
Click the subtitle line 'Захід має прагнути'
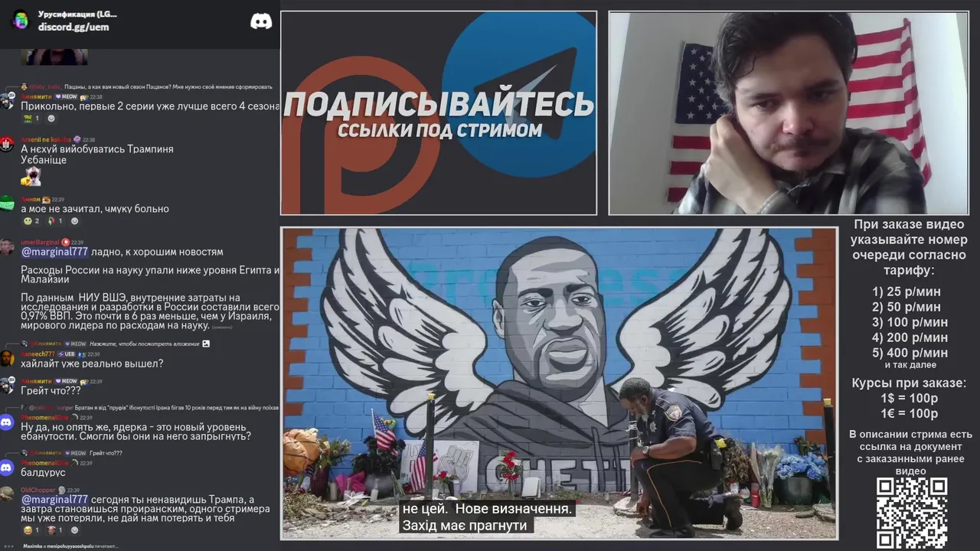coord(465,526)
